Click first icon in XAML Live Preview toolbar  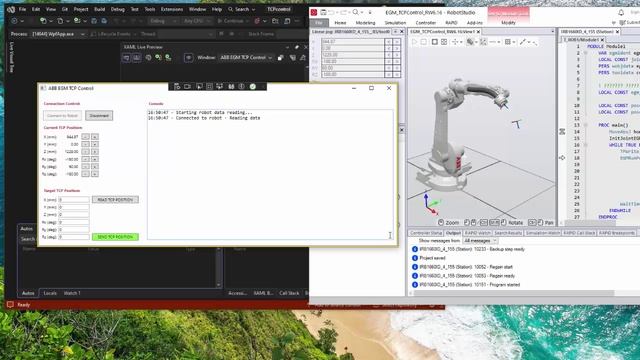pyautogui.click(x=127, y=58)
